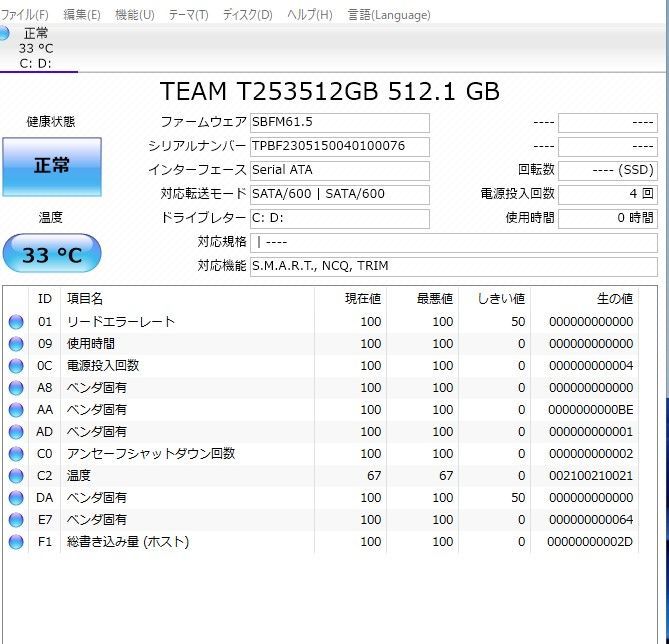Click current value 67 in temperature row
Viewport: 669px width, 644px height.
pos(374,476)
